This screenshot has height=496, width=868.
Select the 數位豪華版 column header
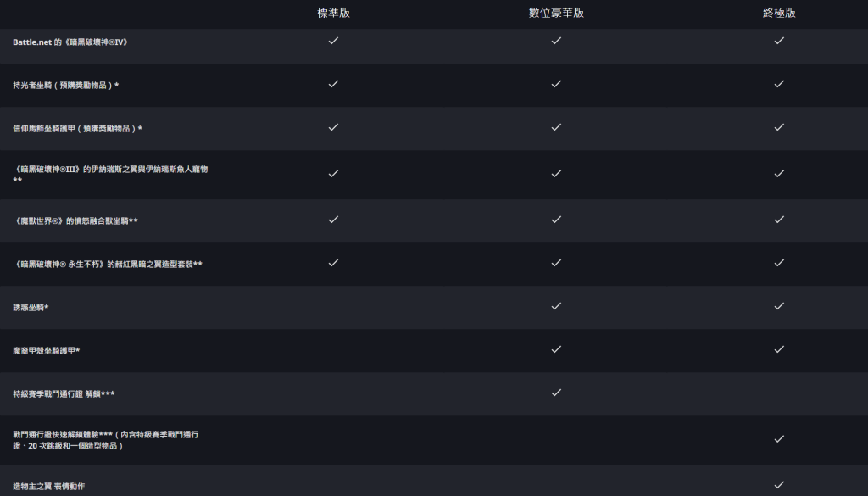coord(556,13)
